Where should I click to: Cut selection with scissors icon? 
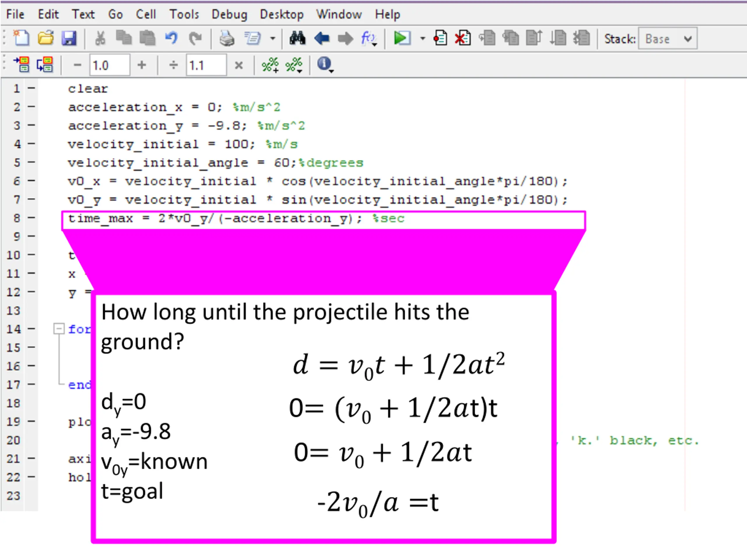(x=100, y=38)
